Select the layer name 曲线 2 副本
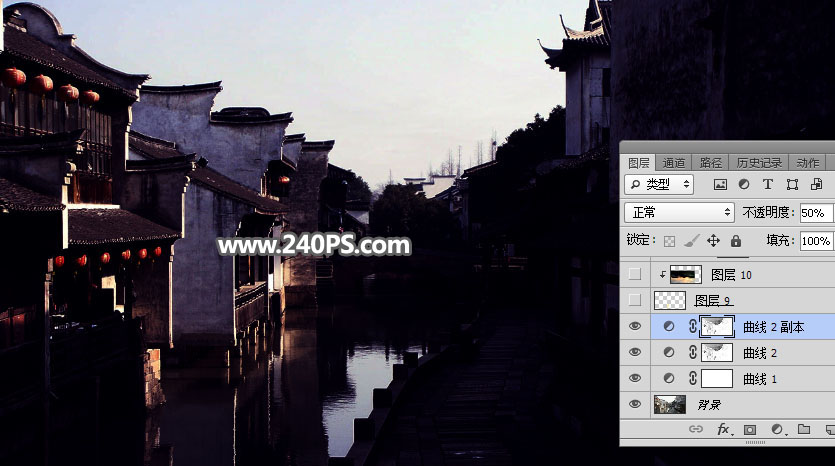835x466 pixels. point(773,327)
